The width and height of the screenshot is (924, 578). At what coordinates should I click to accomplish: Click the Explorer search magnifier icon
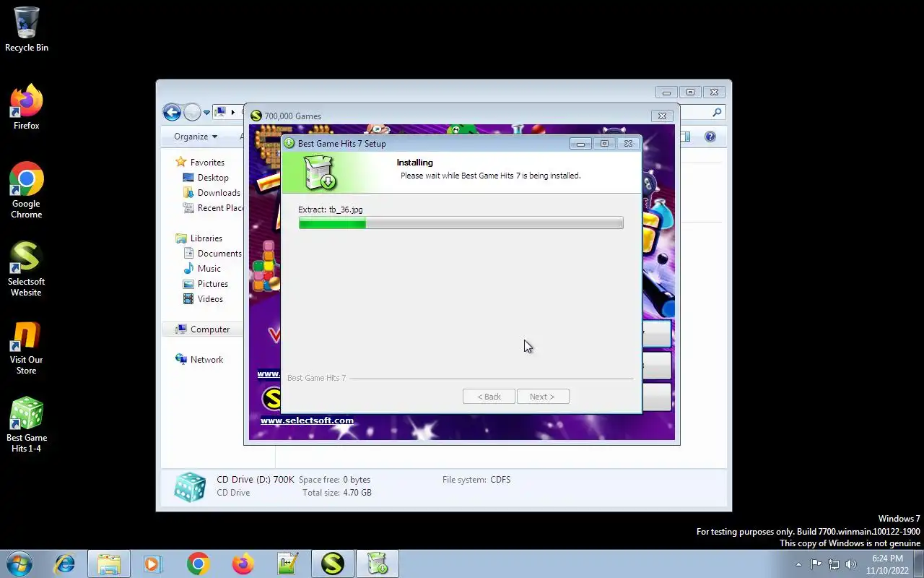[717, 112]
